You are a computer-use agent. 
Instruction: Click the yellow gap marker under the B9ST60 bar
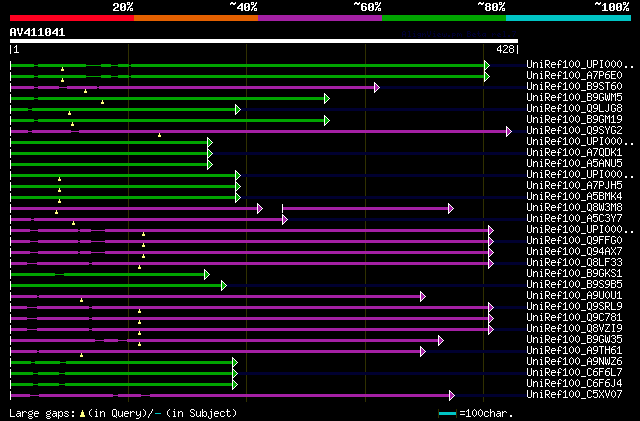pos(85,91)
